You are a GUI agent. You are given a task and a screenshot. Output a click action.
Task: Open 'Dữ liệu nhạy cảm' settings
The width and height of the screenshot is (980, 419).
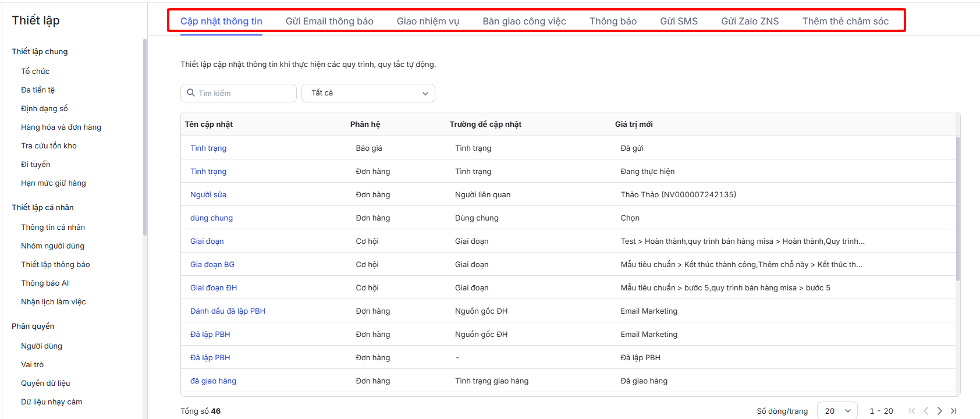pyautogui.click(x=52, y=402)
